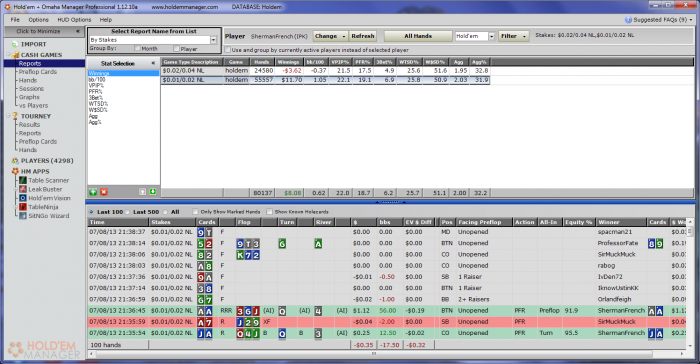Sort by Winnings column header

(x=288, y=62)
